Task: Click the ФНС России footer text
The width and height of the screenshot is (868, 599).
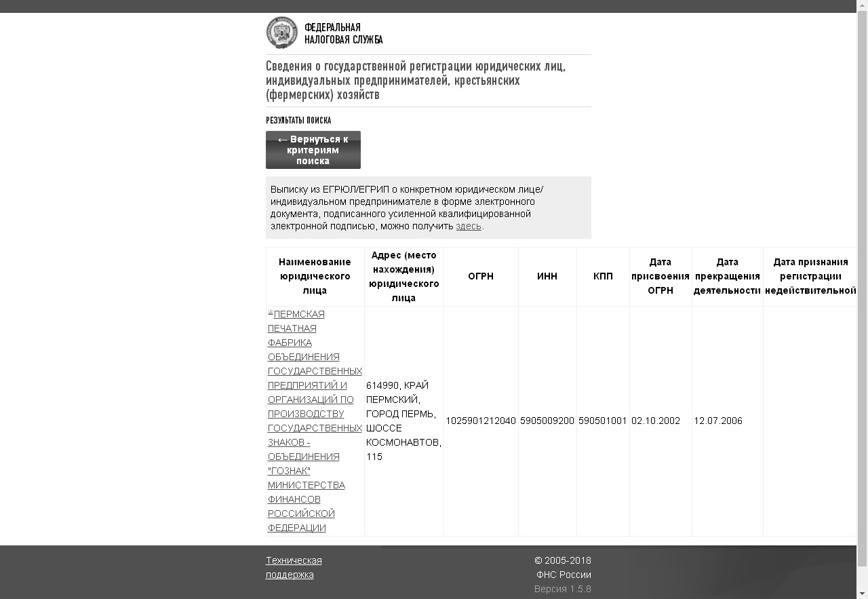Action: tap(564, 575)
